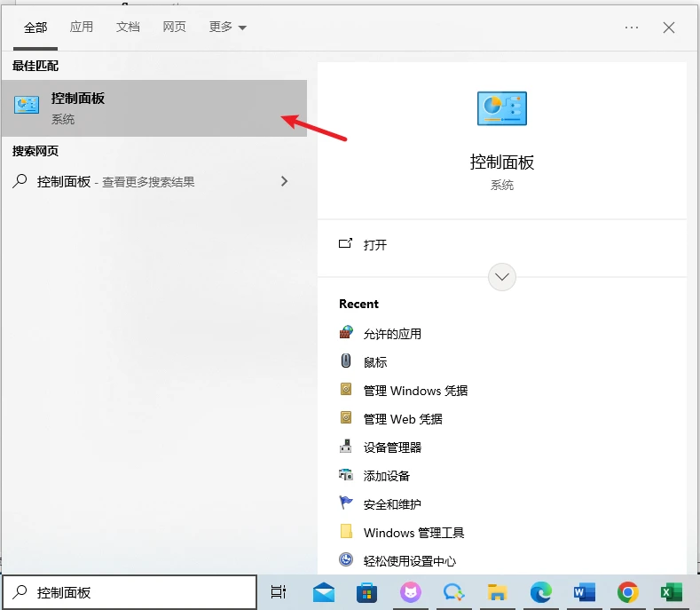
Task: Switch to the 全部 tab
Action: click(35, 28)
